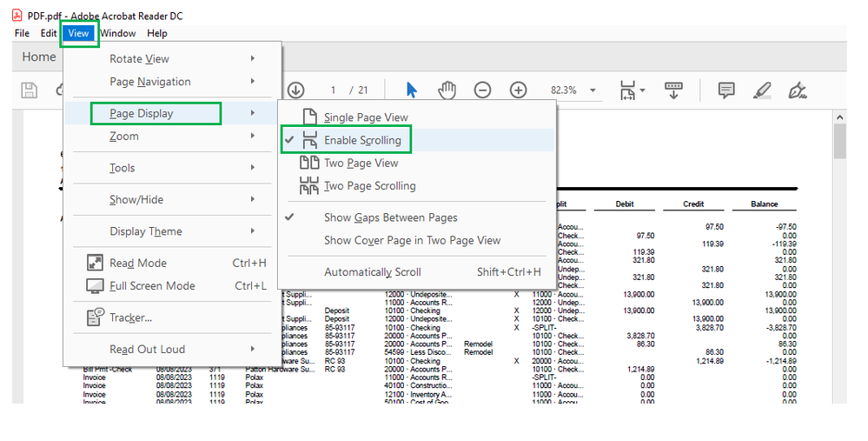Viewport: 868px width, 441px height.
Task: Open the Fill and Sign pen tool
Action: [797, 90]
